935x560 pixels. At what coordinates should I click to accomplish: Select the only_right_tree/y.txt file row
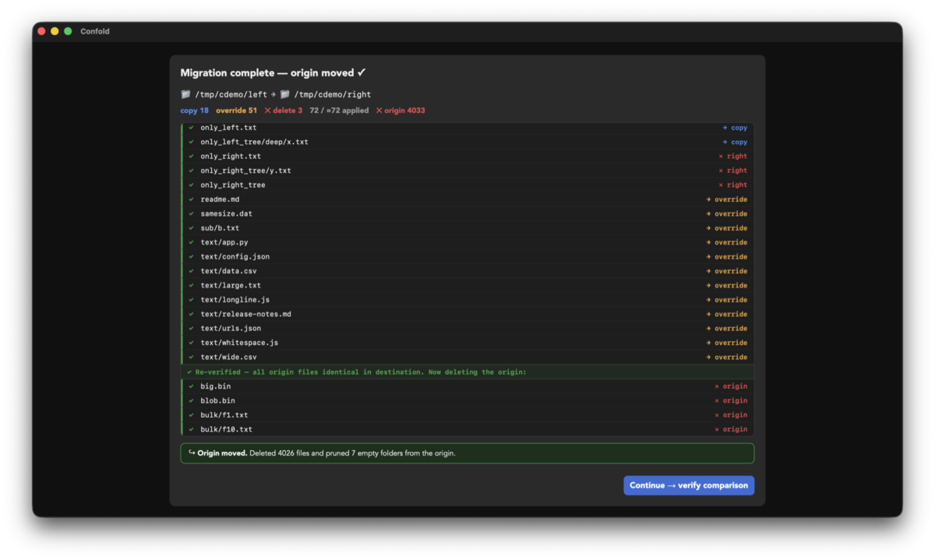pos(467,171)
